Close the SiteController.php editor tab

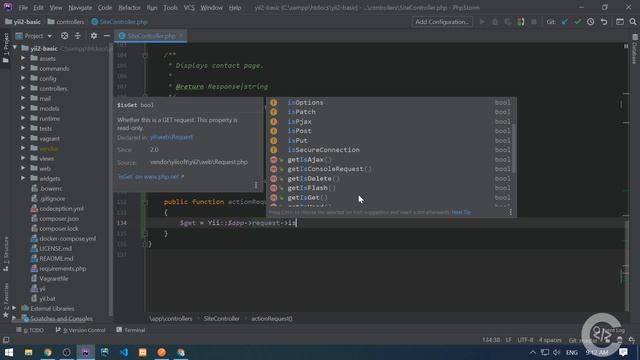[x=181, y=36]
